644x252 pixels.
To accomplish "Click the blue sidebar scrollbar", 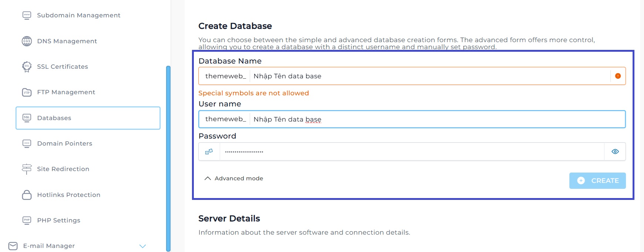I will pyautogui.click(x=168, y=159).
